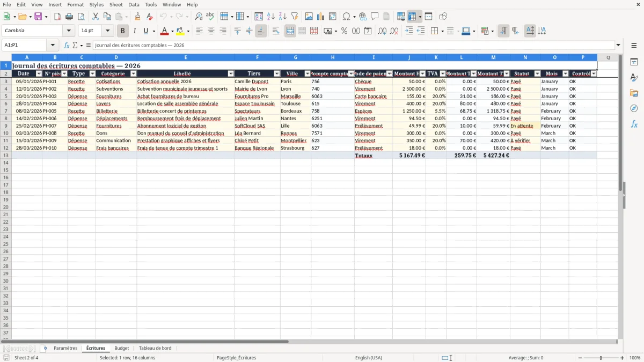The height and width of the screenshot is (362, 644).
Task: Toggle Freeze Rows and Columns
Action: (412, 17)
